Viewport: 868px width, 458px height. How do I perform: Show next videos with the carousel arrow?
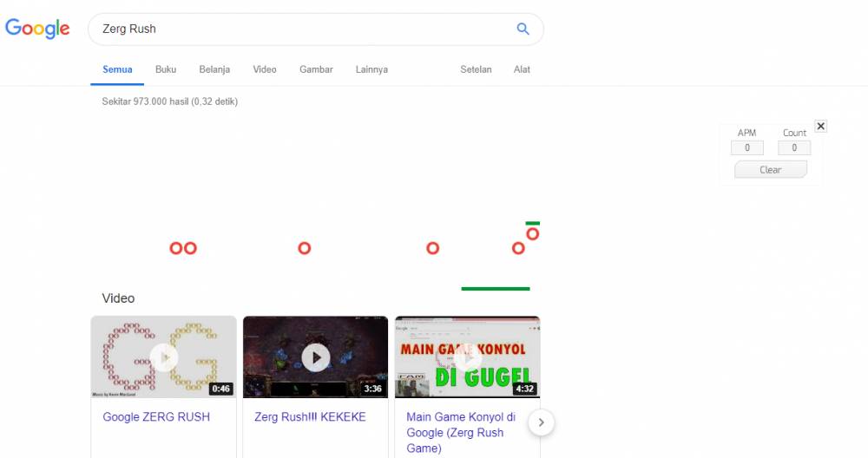[x=541, y=422]
